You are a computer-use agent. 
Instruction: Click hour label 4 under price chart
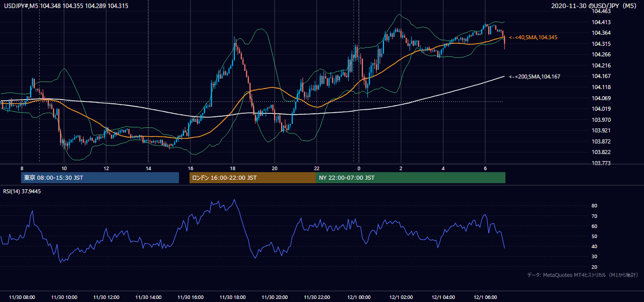click(443, 168)
